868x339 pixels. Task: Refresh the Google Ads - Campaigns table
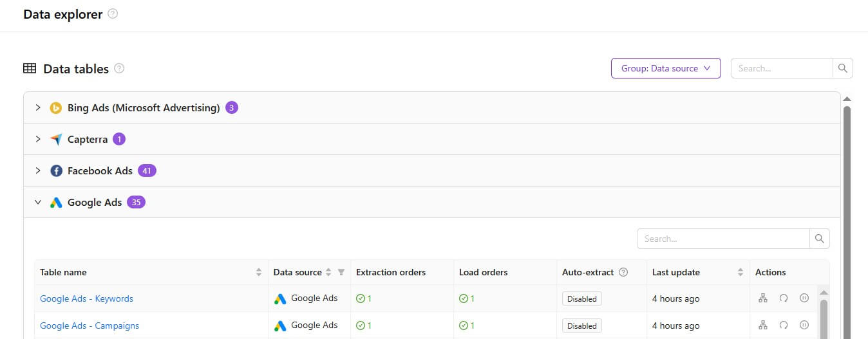(784, 325)
